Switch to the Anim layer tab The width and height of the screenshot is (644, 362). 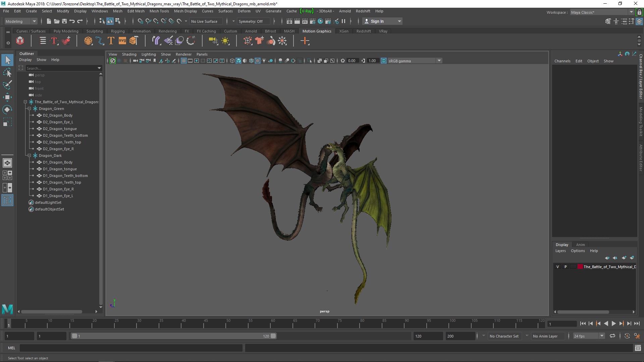[580, 245]
